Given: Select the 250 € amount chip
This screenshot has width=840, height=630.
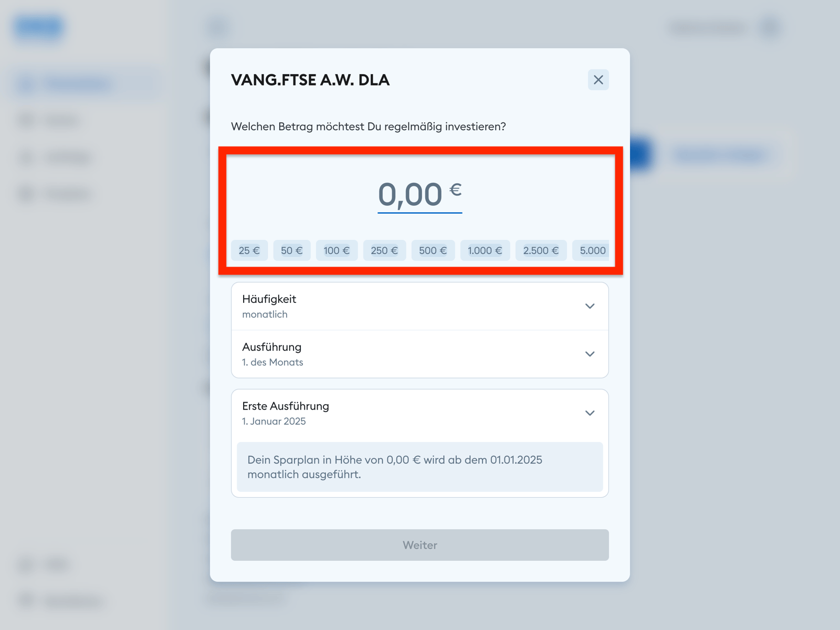Looking at the screenshot, I should (x=384, y=250).
